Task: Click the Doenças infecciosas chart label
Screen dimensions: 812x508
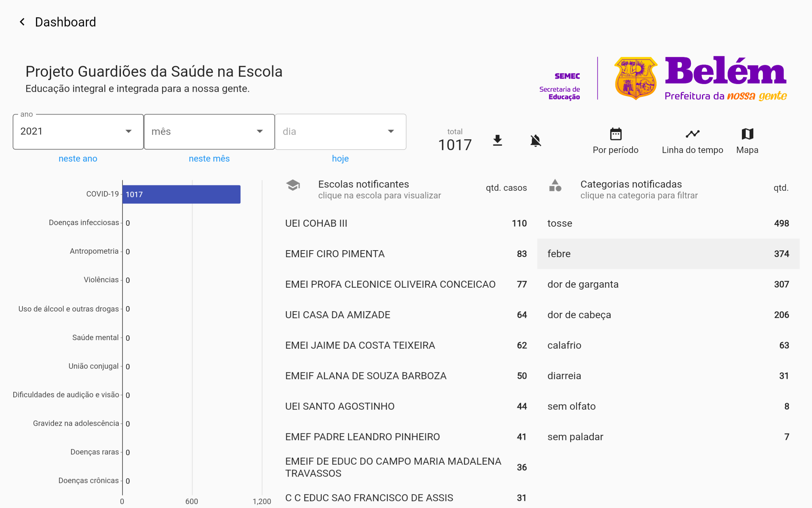Action: pyautogui.click(x=84, y=223)
